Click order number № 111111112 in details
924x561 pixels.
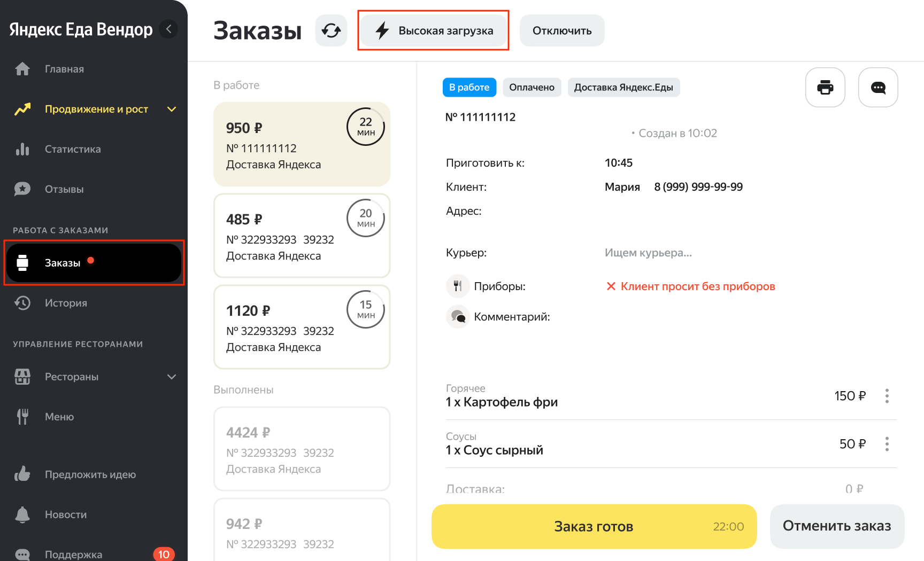pos(480,117)
